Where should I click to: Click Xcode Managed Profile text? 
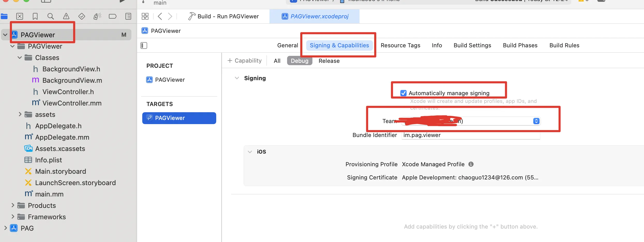coord(433,164)
